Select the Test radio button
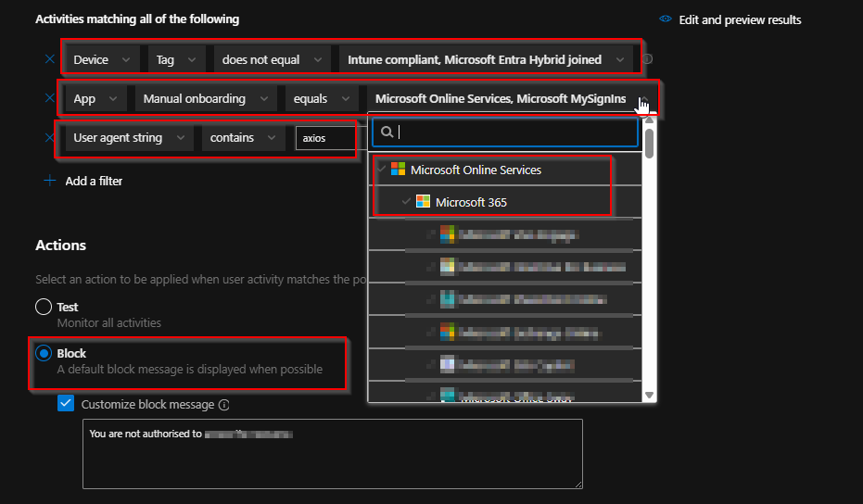The height and width of the screenshot is (504, 863). 43,307
